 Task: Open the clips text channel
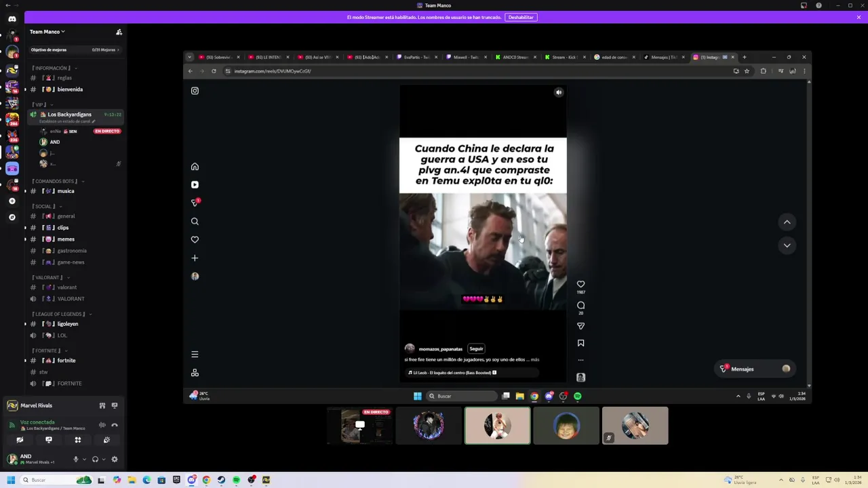click(75, 228)
